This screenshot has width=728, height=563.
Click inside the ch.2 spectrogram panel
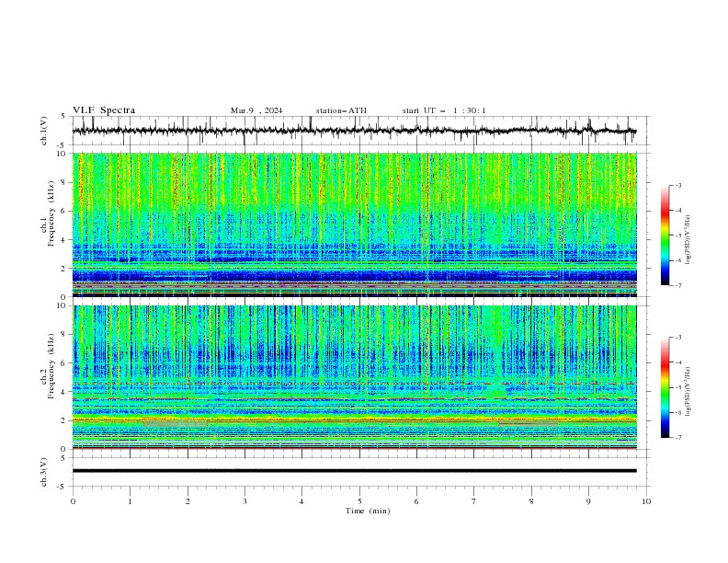tap(354, 377)
